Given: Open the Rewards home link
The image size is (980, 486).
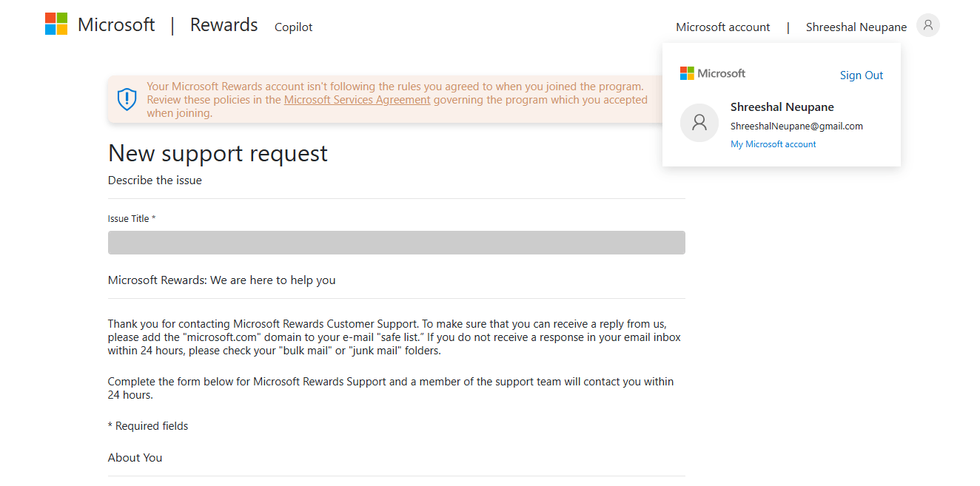Looking at the screenshot, I should click(x=224, y=24).
